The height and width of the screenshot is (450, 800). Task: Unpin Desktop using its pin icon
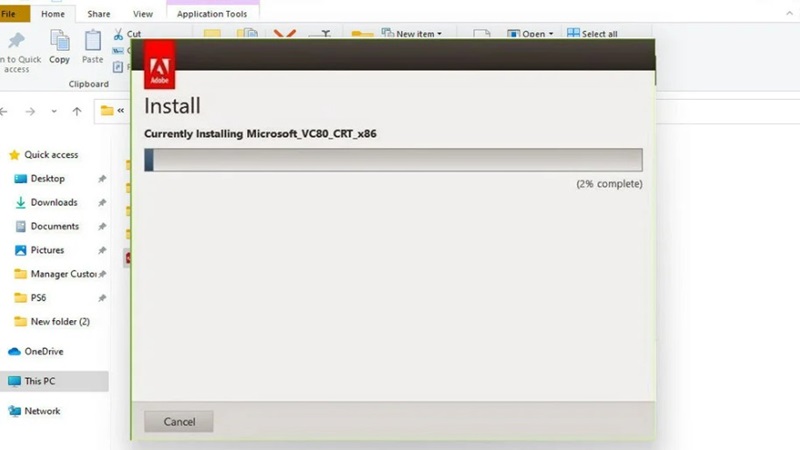pos(102,179)
